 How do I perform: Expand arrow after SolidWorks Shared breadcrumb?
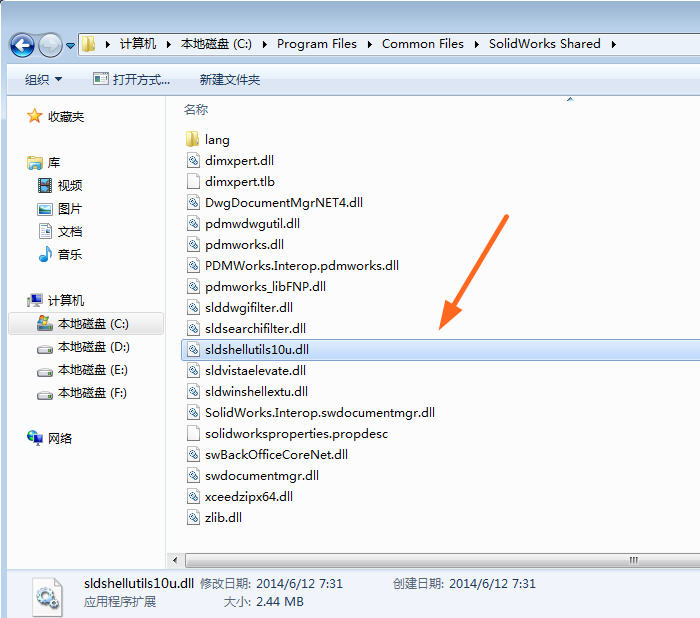(613, 44)
